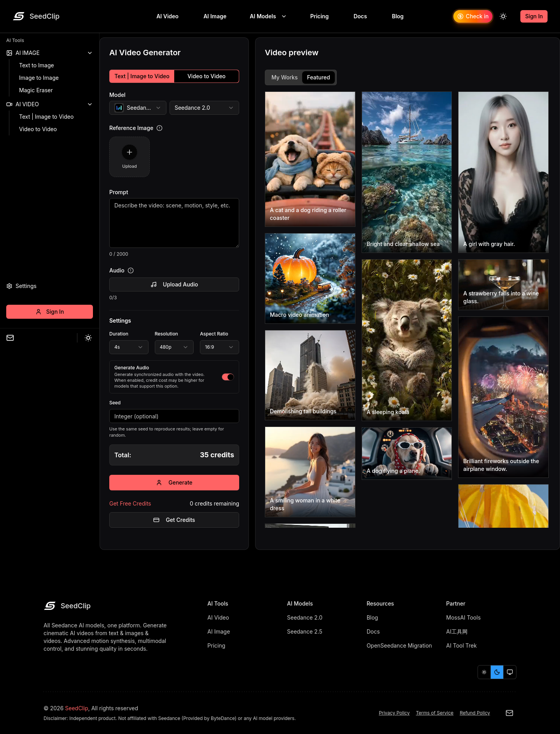
Task: Click the Generate button
Action: (x=174, y=483)
